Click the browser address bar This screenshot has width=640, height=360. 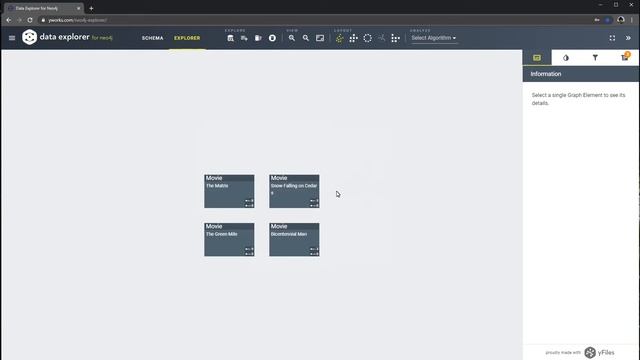coord(314,20)
